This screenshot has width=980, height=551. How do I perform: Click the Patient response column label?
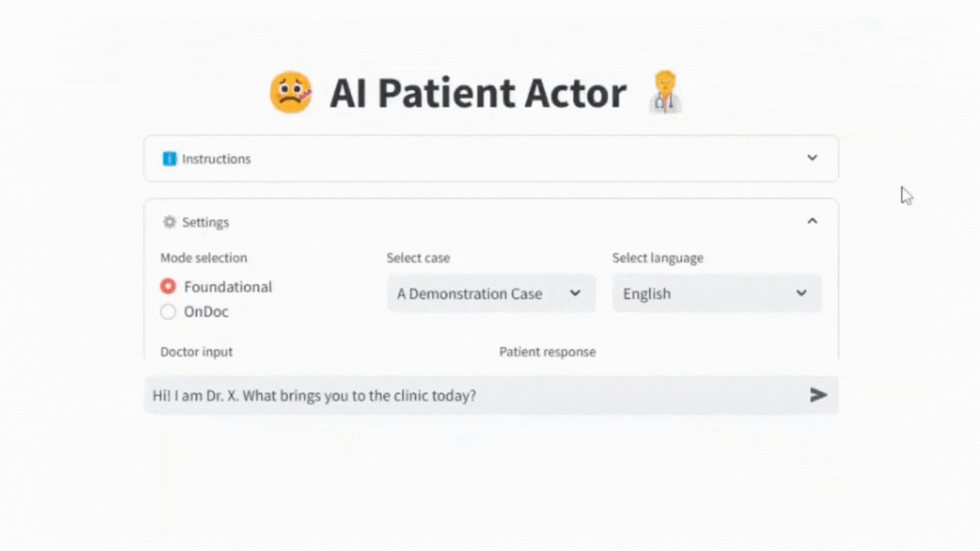coord(548,351)
